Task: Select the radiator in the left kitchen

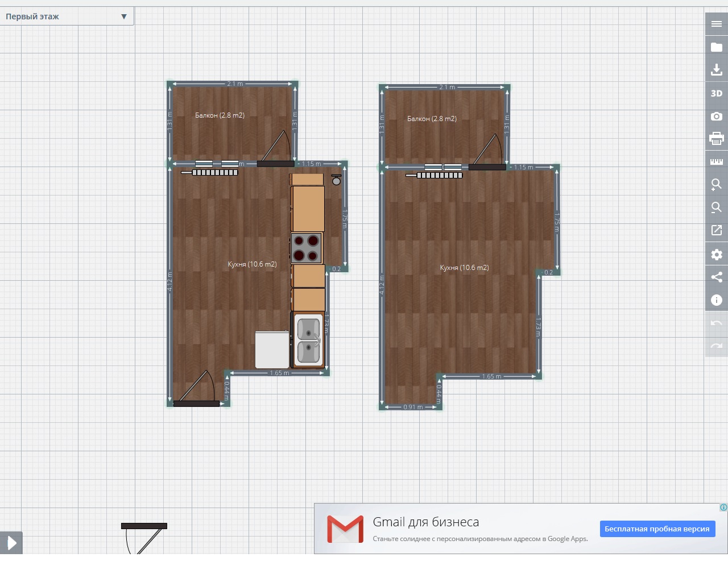Action: [x=210, y=172]
